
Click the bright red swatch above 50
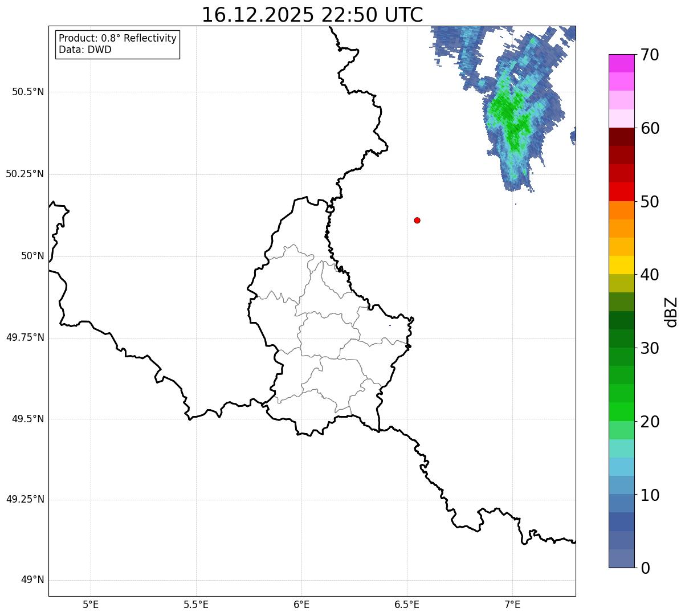[x=622, y=191]
